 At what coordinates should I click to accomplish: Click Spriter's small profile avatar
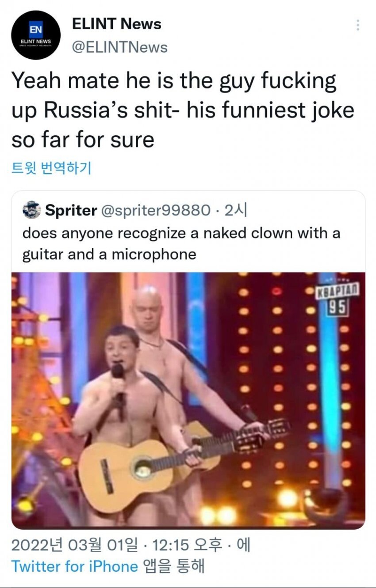31,211
